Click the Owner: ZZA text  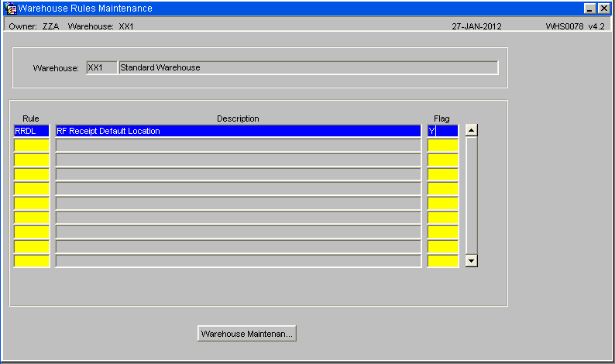[x=34, y=26]
